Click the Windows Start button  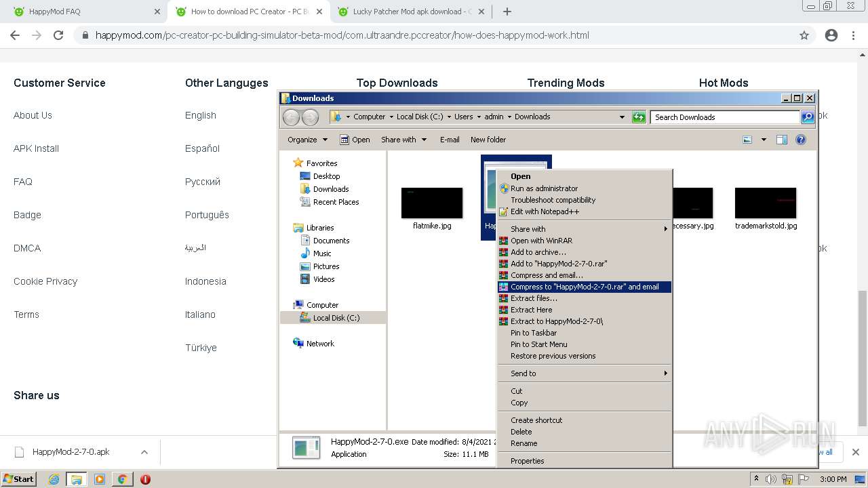[x=18, y=479]
